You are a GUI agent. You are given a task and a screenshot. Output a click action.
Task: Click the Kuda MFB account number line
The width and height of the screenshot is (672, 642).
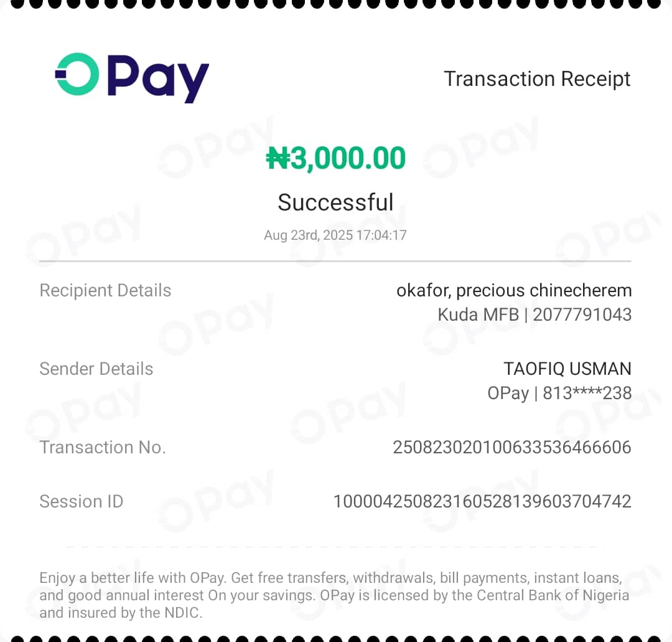tap(534, 314)
